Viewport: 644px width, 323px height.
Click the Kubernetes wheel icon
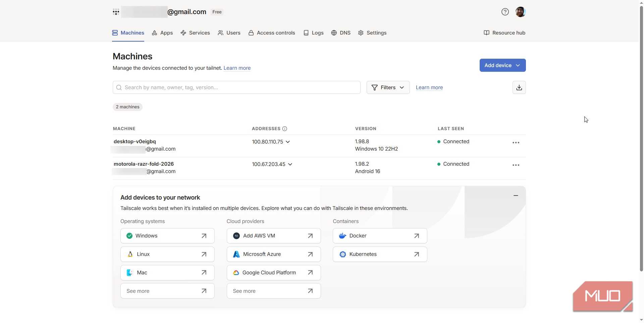[x=342, y=254]
